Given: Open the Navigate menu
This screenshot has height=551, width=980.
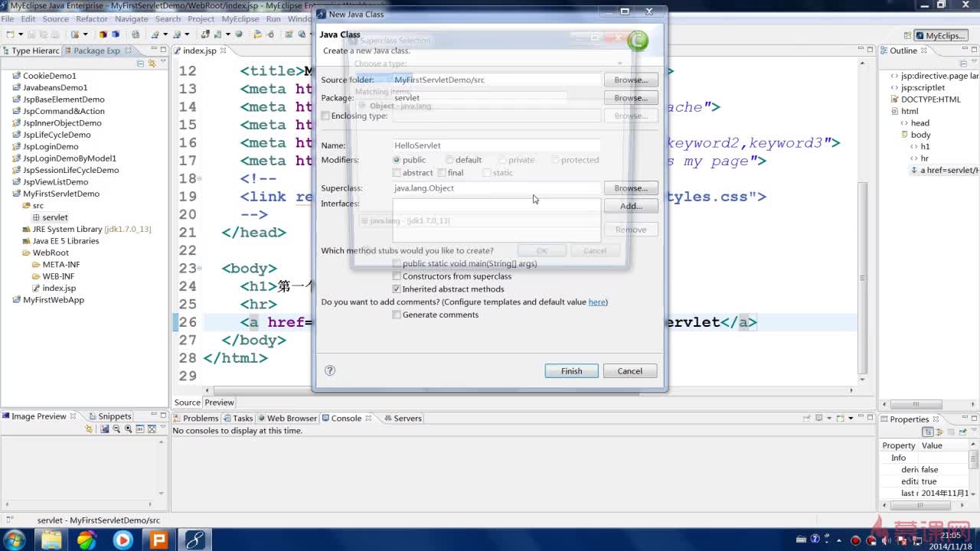Looking at the screenshot, I should point(132,19).
